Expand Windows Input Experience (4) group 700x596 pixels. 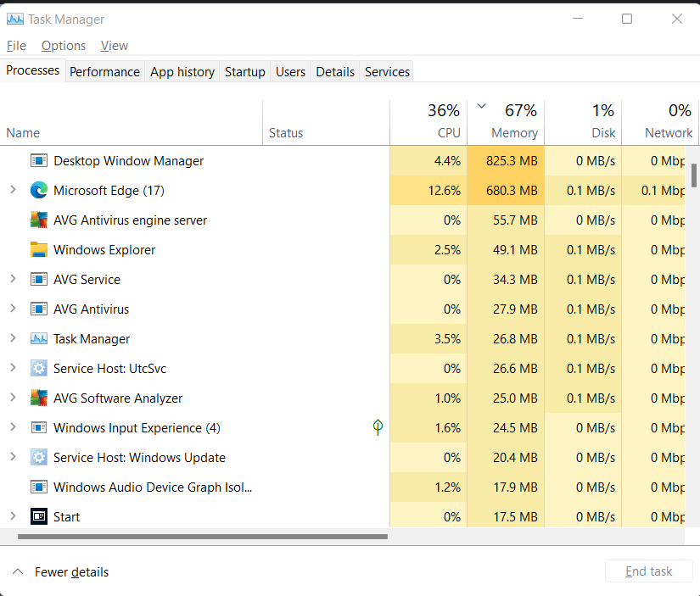click(x=13, y=427)
